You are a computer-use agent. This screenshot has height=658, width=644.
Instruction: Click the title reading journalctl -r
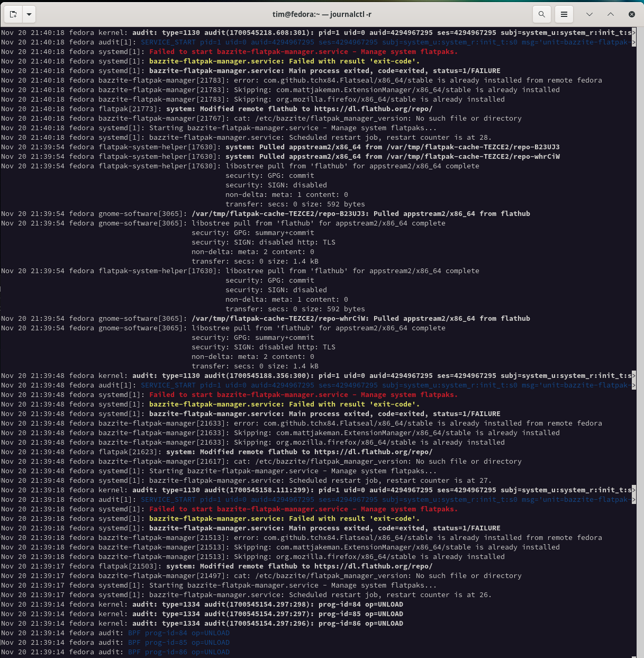click(x=352, y=14)
